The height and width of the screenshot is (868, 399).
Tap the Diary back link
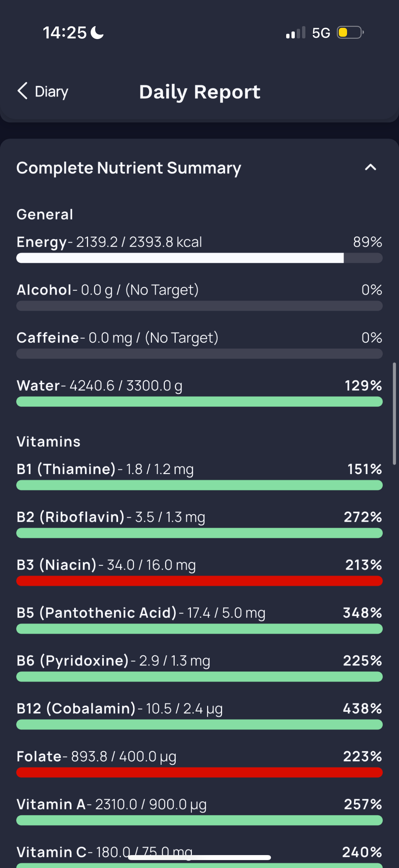(x=43, y=91)
